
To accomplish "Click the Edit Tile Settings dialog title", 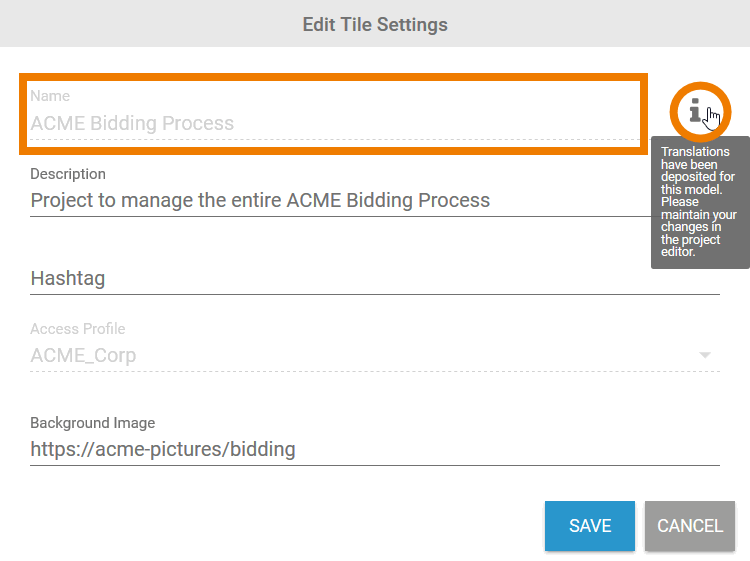I will coord(375,24).
